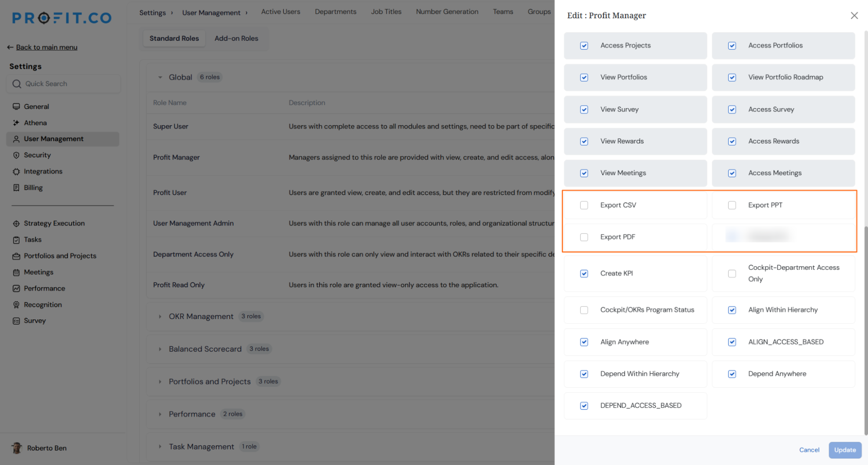Collapse the Global roles section

coord(160,77)
